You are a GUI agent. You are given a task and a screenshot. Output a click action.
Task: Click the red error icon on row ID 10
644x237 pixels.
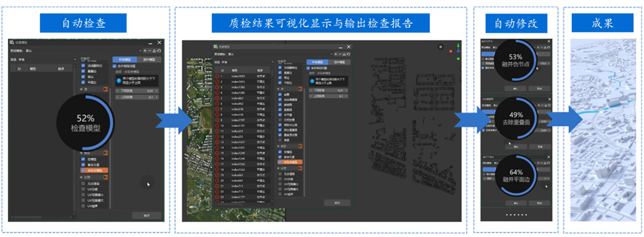coord(217,126)
